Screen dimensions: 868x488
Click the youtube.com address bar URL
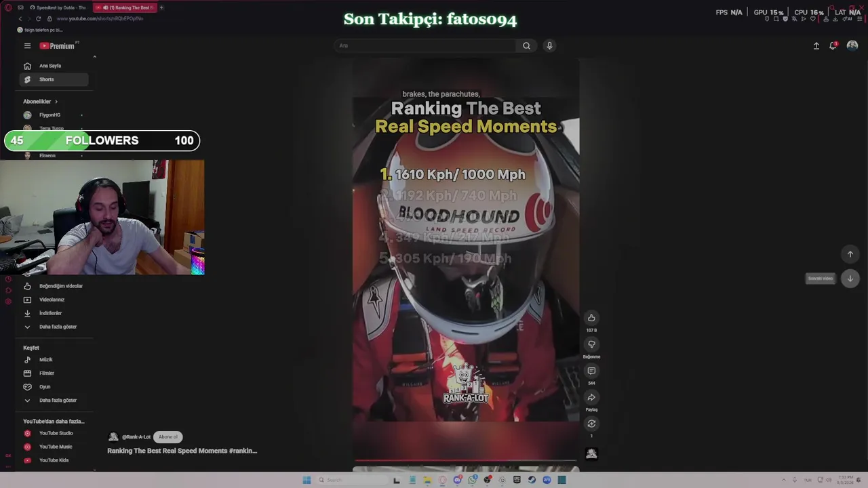tap(100, 18)
